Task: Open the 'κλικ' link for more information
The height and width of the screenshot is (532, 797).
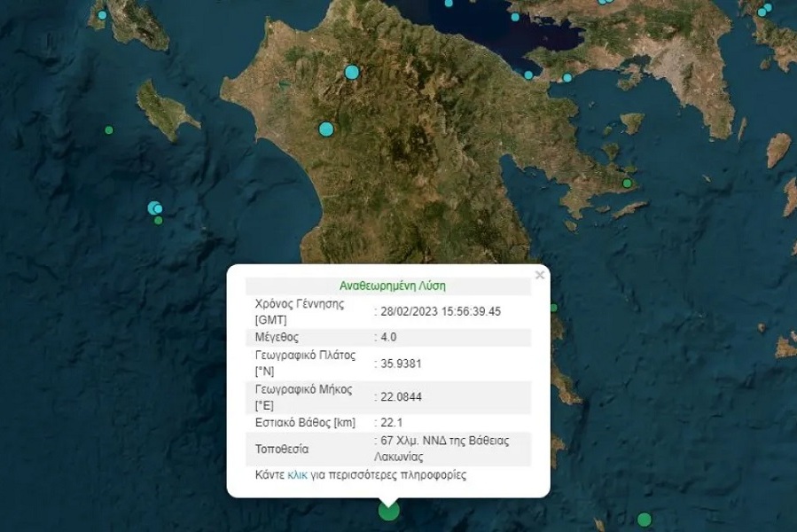Action: coord(298,475)
